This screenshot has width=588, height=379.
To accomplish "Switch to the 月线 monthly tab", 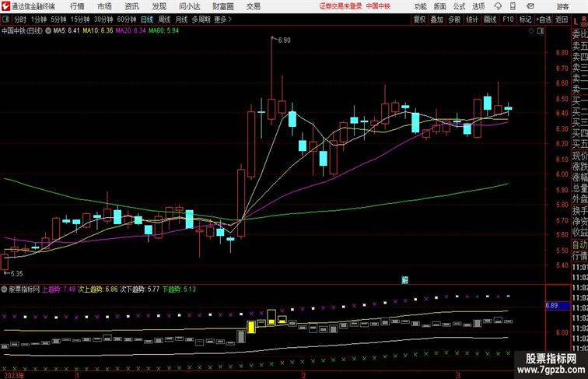I will tap(181, 19).
